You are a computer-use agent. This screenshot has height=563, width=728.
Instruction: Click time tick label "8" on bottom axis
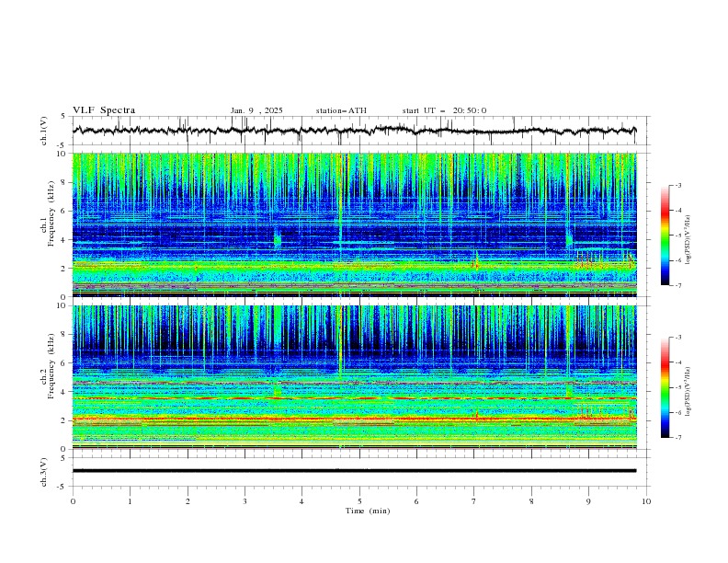531,501
